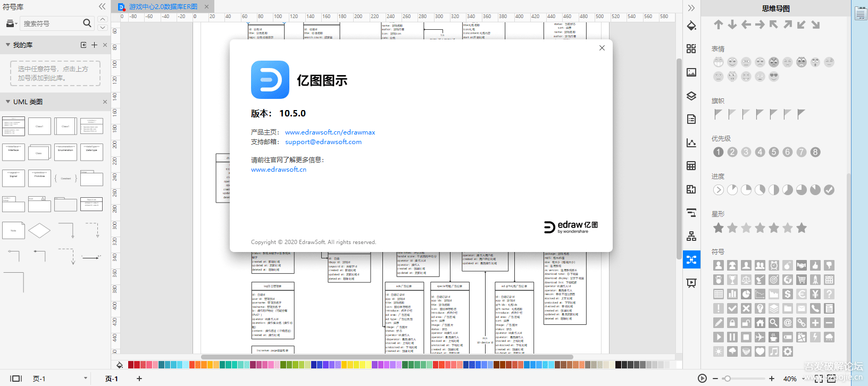The height and width of the screenshot is (386, 868).
Task: Close the 游戏中心2.0数据库ER图 tab
Action: click(207, 7)
